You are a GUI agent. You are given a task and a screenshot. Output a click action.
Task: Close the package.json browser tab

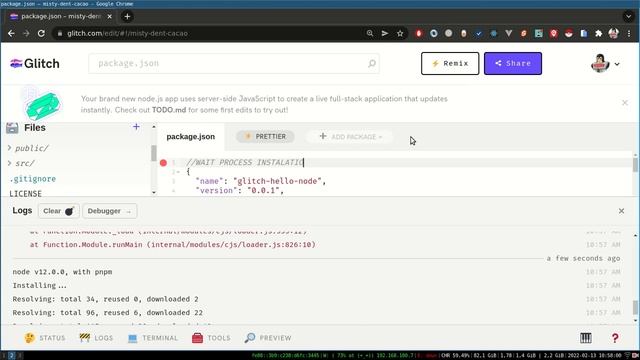(x=109, y=16)
